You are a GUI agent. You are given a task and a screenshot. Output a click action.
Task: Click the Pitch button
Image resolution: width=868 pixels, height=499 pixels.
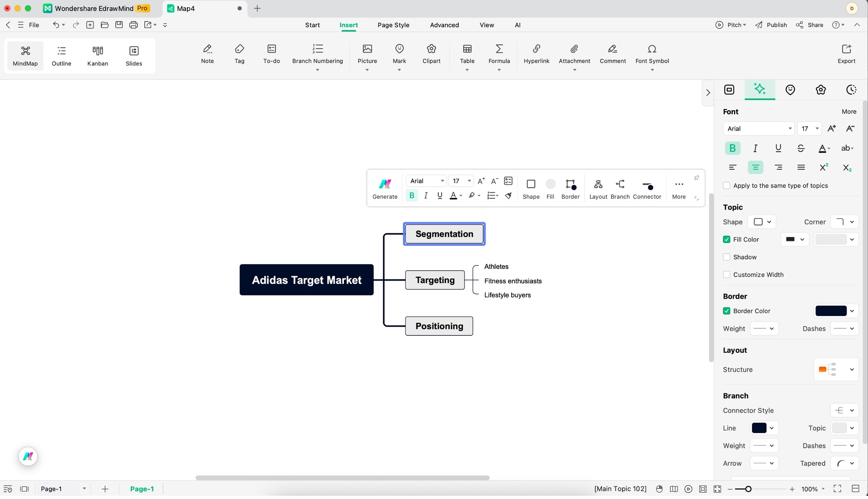(x=730, y=25)
